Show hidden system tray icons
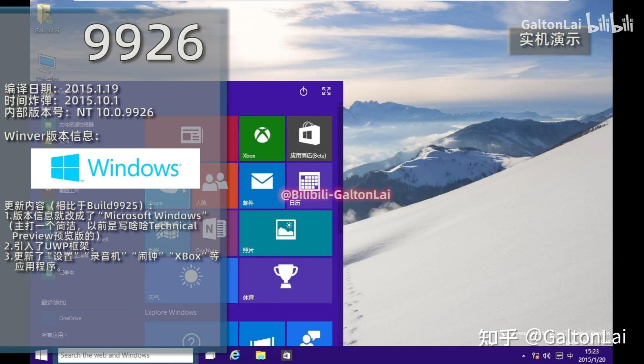Image resolution: width=644 pixels, height=364 pixels. pos(524,356)
